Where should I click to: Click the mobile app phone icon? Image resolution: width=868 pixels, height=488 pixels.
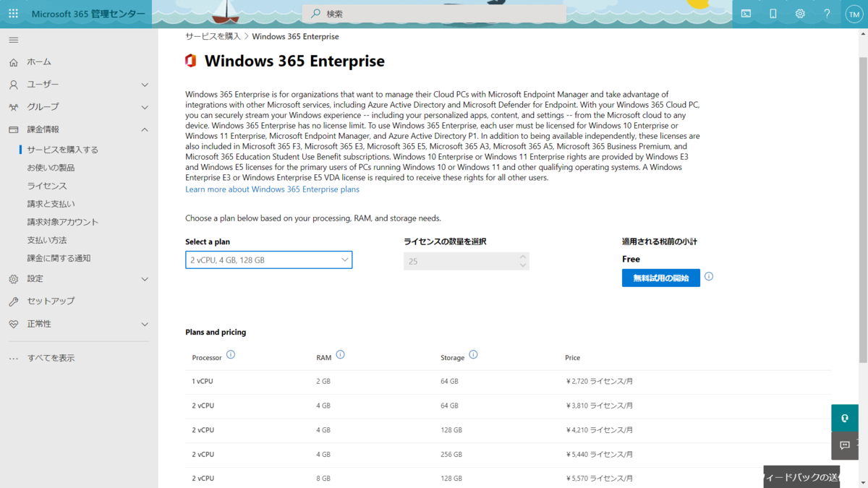(x=773, y=14)
